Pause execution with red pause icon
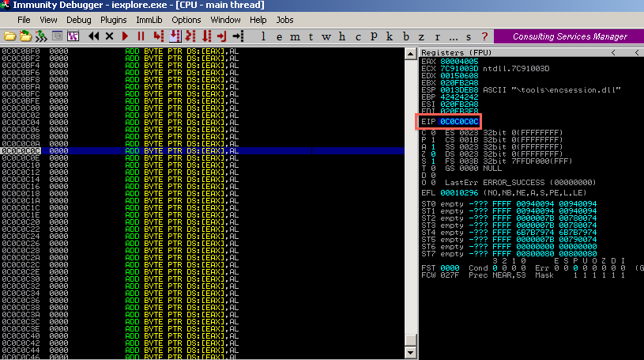The height and width of the screenshot is (360, 644). click(141, 36)
